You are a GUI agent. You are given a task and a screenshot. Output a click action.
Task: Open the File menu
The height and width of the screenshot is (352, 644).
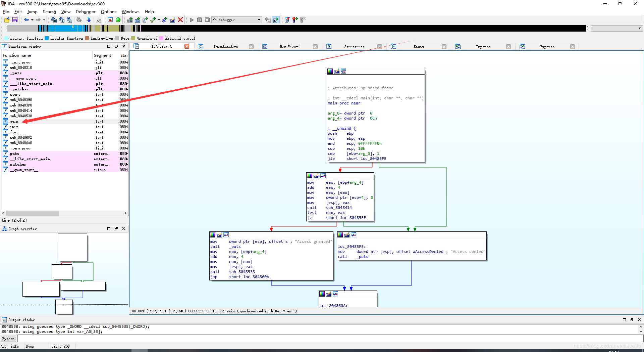tap(6, 12)
